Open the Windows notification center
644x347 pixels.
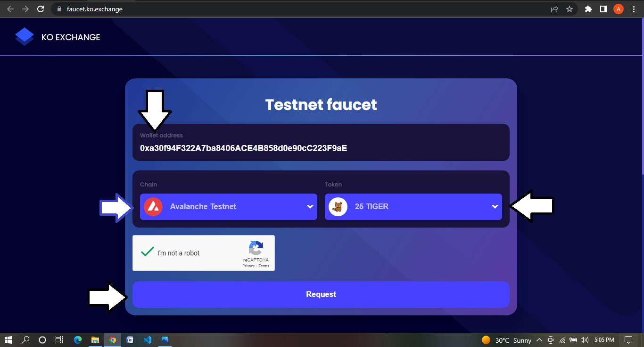point(628,340)
